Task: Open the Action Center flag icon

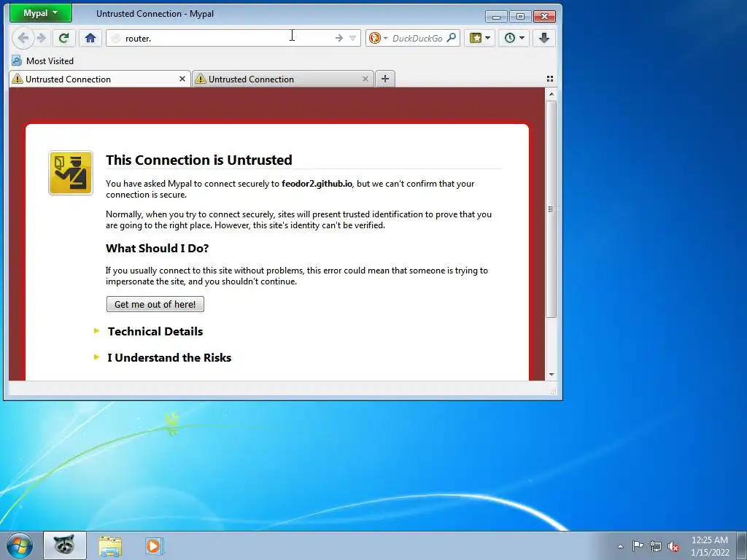Action: pos(638,545)
